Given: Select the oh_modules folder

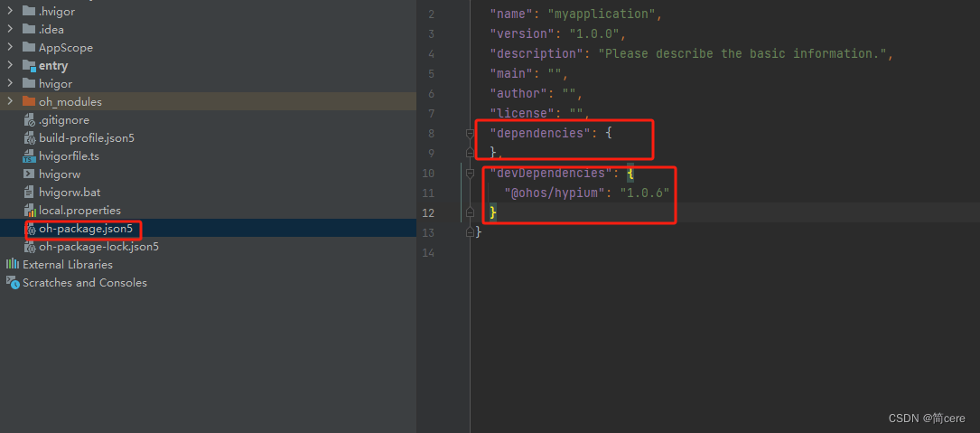Looking at the screenshot, I should click(70, 101).
